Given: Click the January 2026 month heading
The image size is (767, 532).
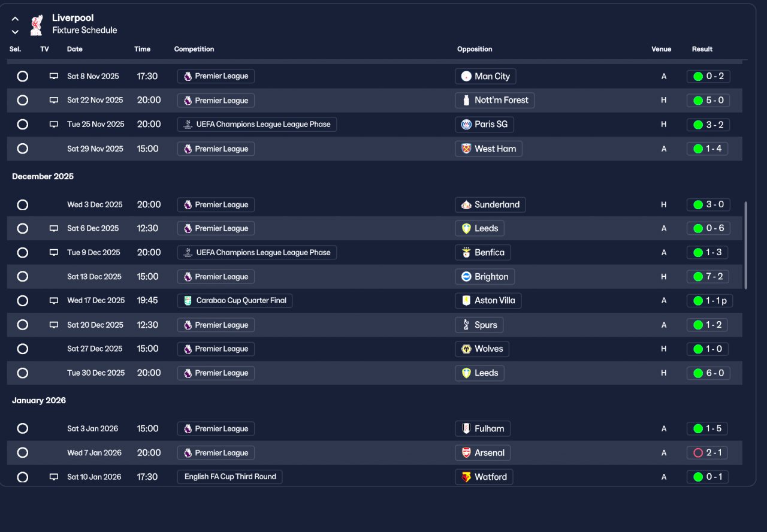Looking at the screenshot, I should click(x=39, y=400).
